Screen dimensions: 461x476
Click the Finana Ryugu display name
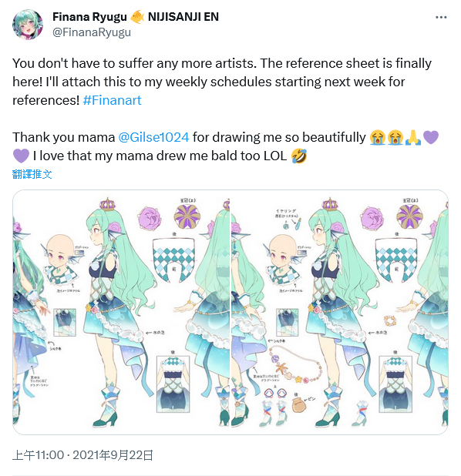(x=89, y=17)
